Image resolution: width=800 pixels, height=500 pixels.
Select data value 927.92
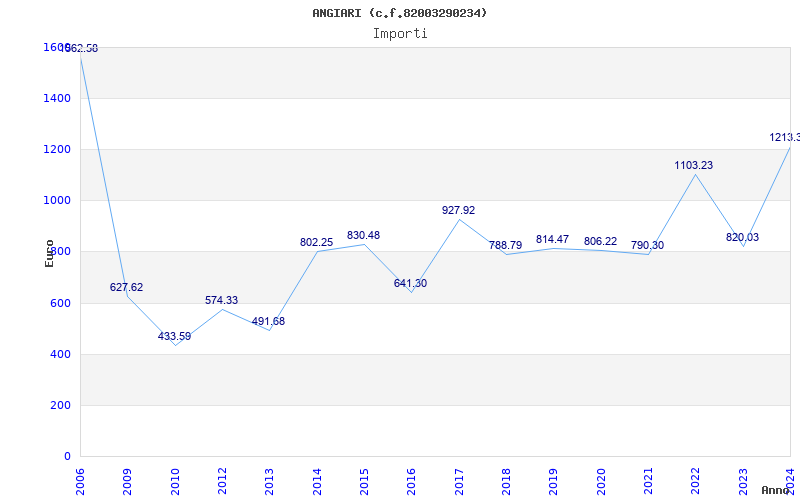pos(458,210)
